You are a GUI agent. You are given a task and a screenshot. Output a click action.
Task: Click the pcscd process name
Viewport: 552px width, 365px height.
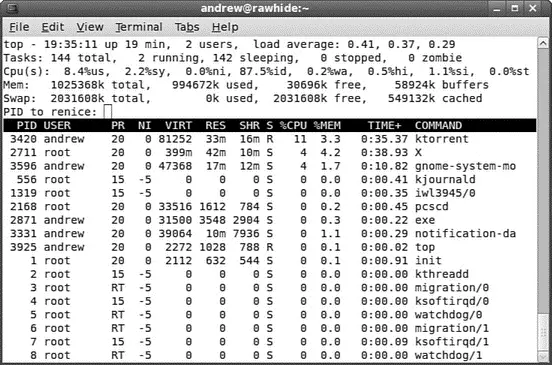point(432,207)
